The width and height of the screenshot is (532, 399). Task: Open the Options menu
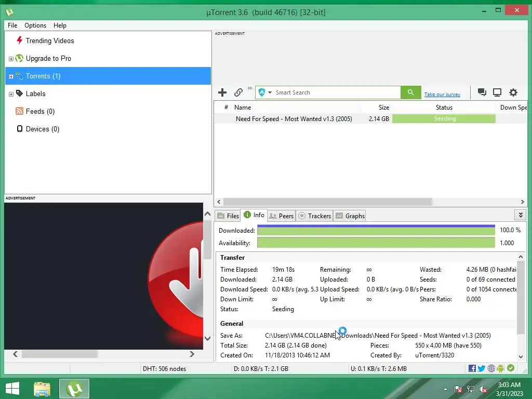pos(35,25)
